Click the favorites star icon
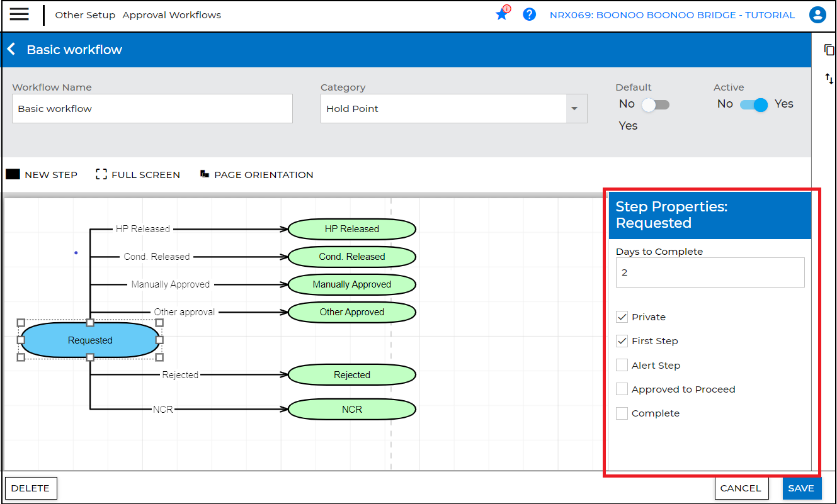Viewport: 837px width, 504px height. pos(501,14)
